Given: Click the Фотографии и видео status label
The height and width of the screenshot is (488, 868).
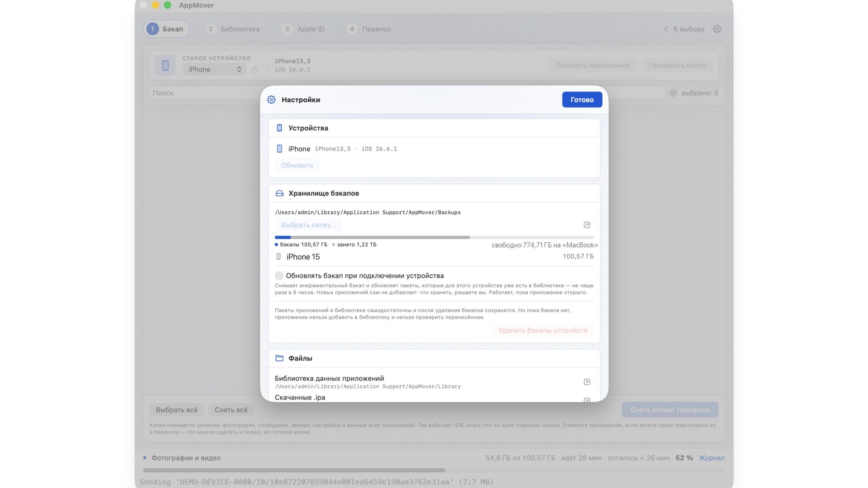Looking at the screenshot, I should coord(186,458).
